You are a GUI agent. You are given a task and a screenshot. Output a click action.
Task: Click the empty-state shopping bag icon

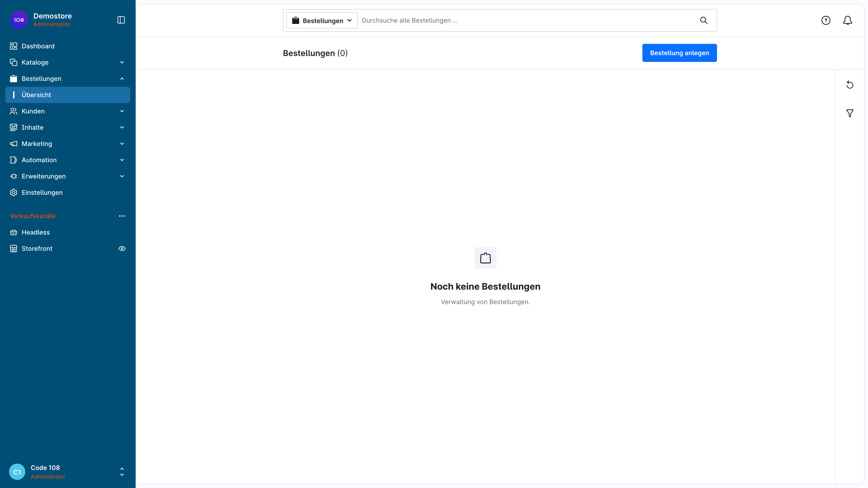click(x=485, y=258)
